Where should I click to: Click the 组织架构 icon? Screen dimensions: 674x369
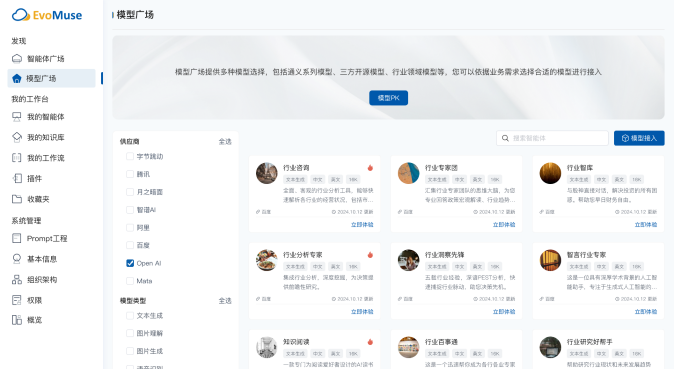click(17, 280)
